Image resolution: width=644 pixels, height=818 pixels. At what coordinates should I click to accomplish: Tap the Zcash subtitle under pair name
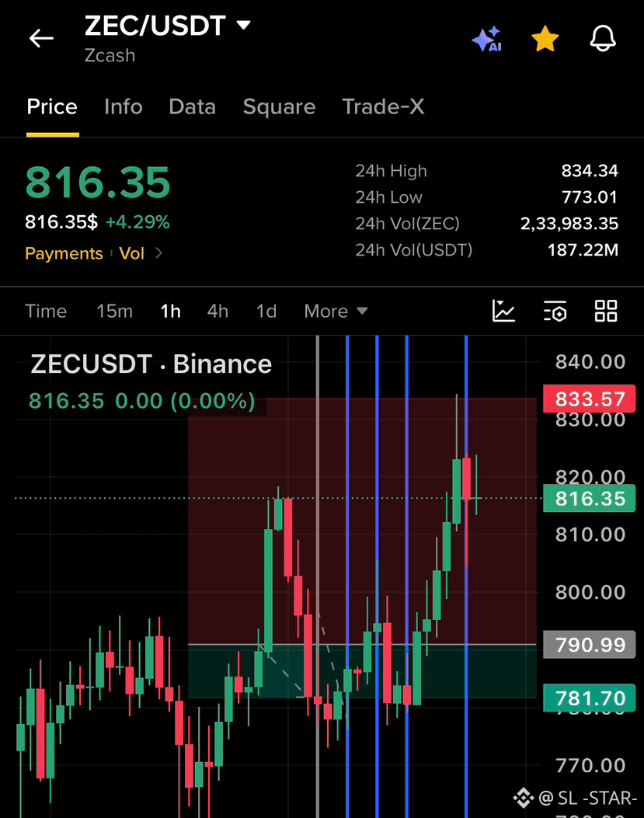110,55
